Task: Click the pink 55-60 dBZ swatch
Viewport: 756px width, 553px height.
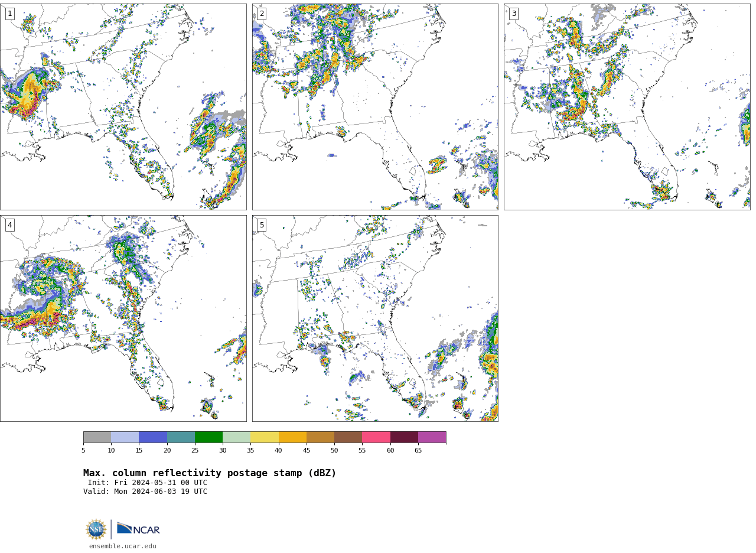Action: coord(376,437)
